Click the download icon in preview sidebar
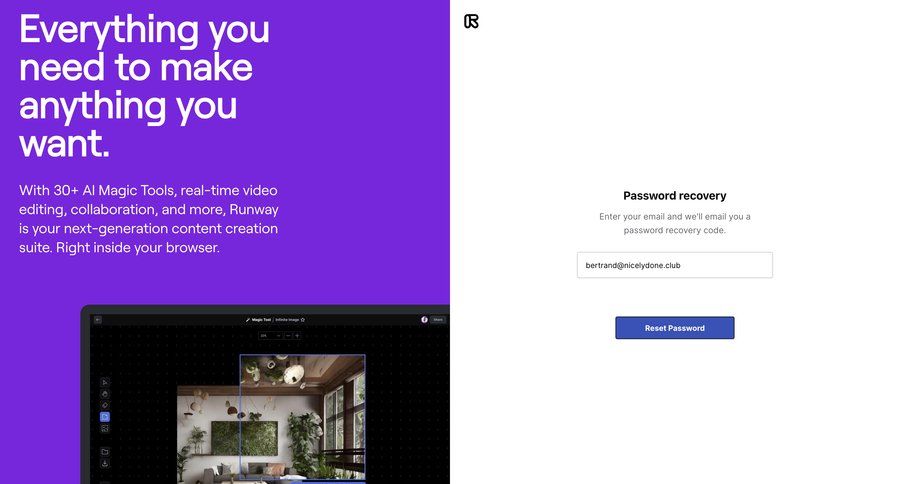900x484 pixels. [x=105, y=463]
